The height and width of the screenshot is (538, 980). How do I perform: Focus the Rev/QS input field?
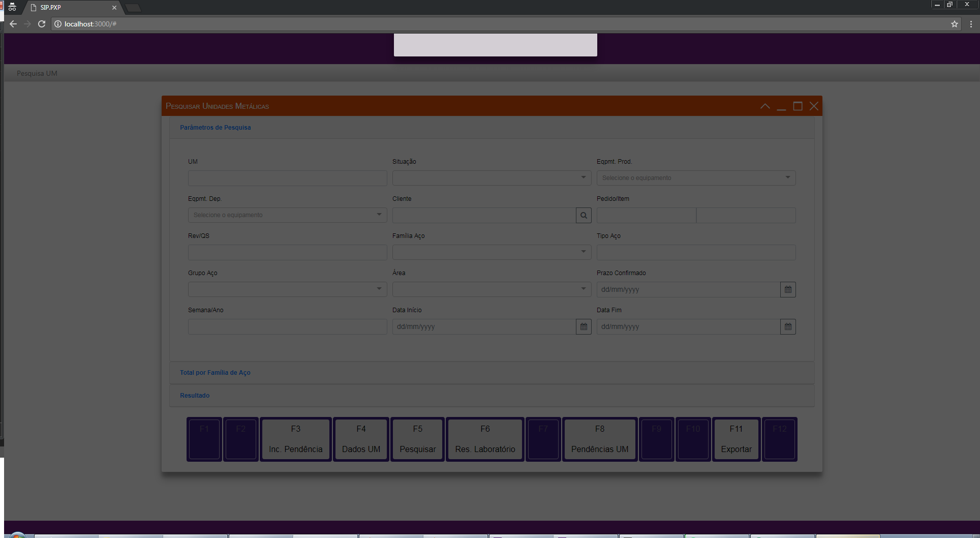pyautogui.click(x=287, y=252)
